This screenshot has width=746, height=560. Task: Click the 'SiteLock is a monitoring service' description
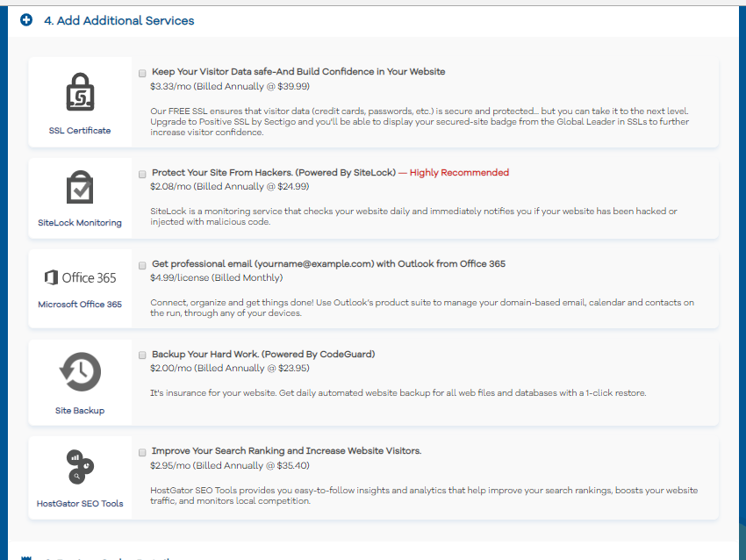(413, 217)
